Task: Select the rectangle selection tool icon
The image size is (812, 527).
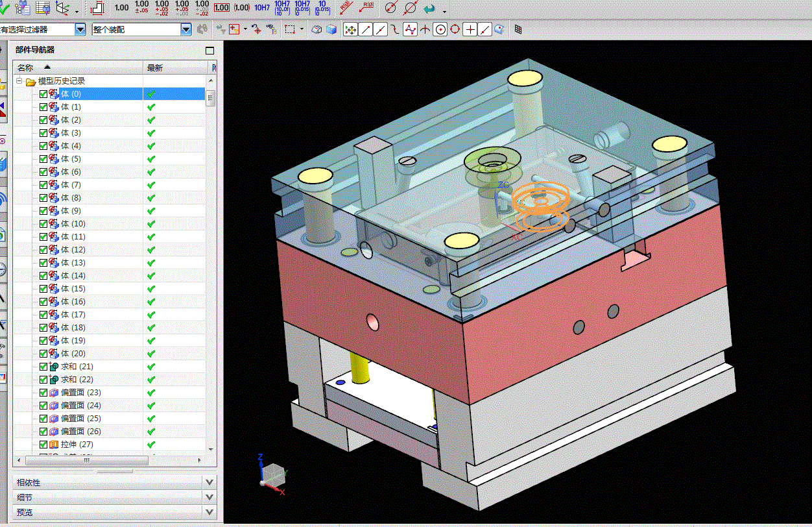Action: coord(290,29)
